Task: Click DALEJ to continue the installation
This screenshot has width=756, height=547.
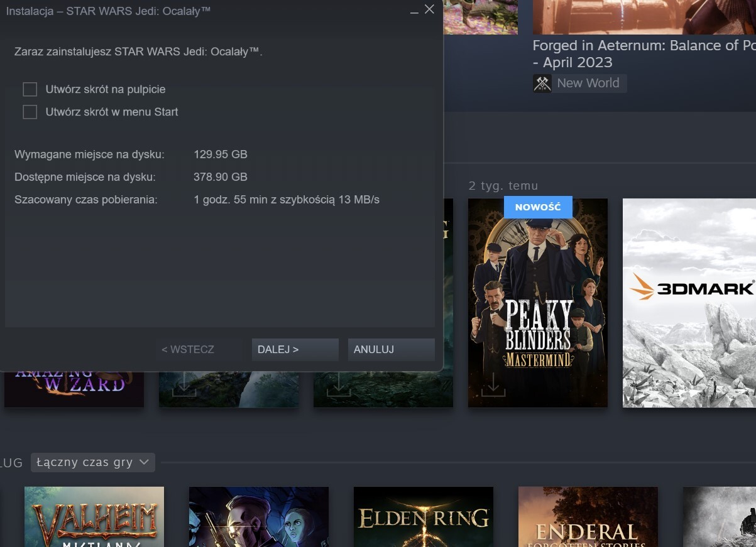Action: click(295, 350)
